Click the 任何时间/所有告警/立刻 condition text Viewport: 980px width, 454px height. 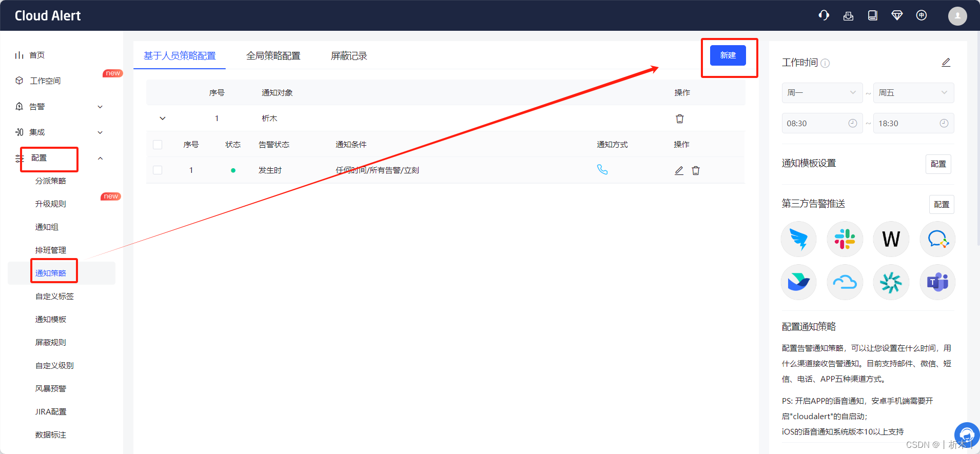click(377, 170)
